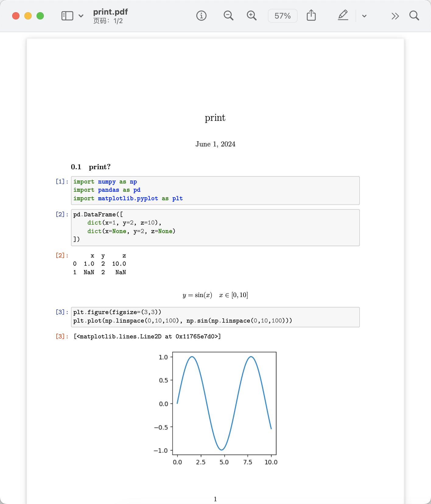Enter full screen with the green button

coord(40,16)
